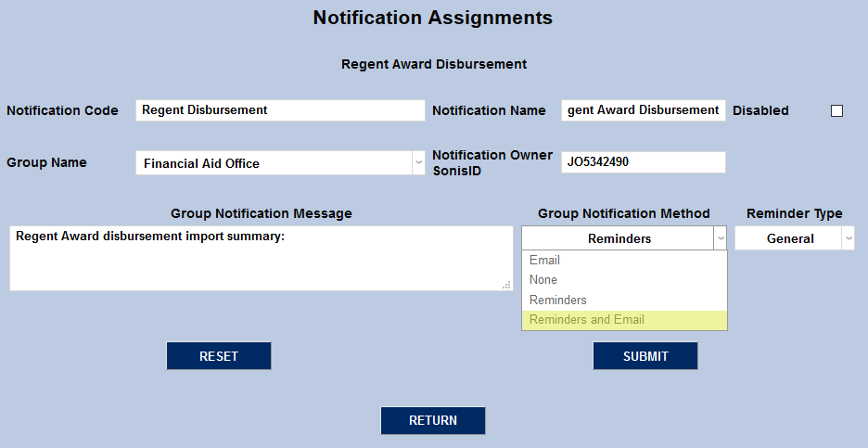Open the Group Name dropdown
868x448 pixels.
point(280,163)
